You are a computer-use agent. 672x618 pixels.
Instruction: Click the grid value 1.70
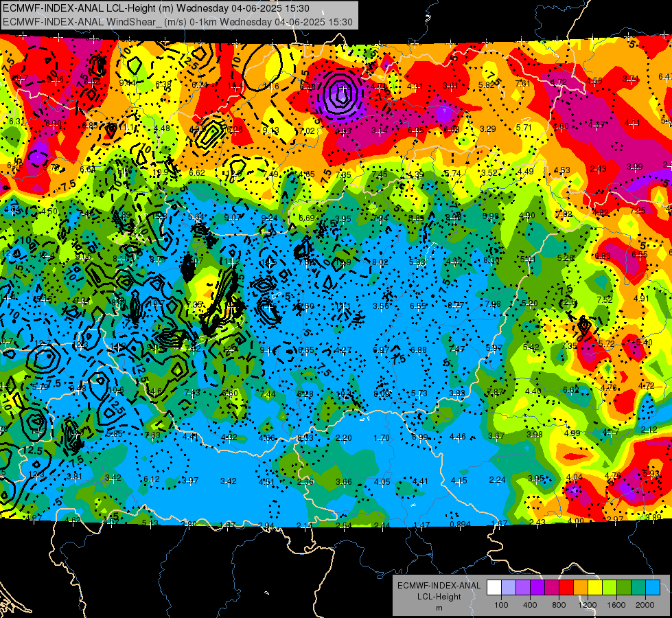point(382,438)
